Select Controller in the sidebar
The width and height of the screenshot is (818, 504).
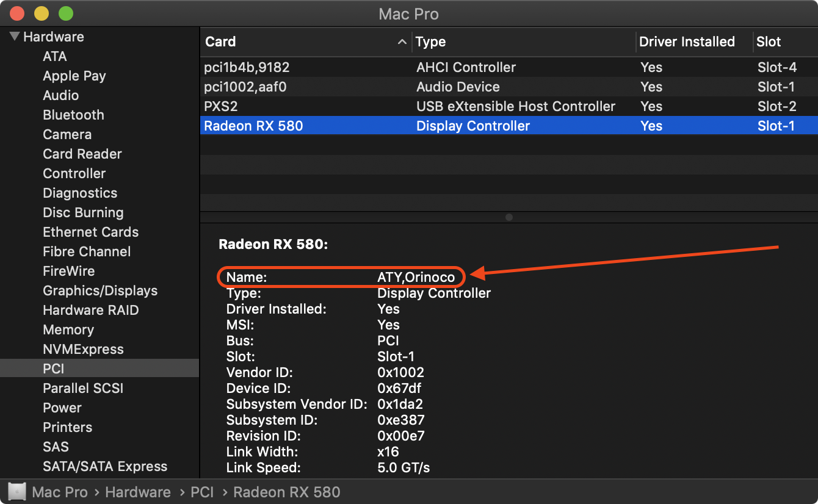[x=74, y=173]
